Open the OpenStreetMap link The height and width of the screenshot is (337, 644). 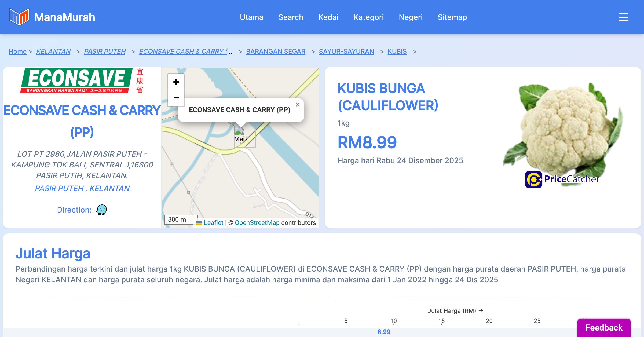[x=257, y=223]
